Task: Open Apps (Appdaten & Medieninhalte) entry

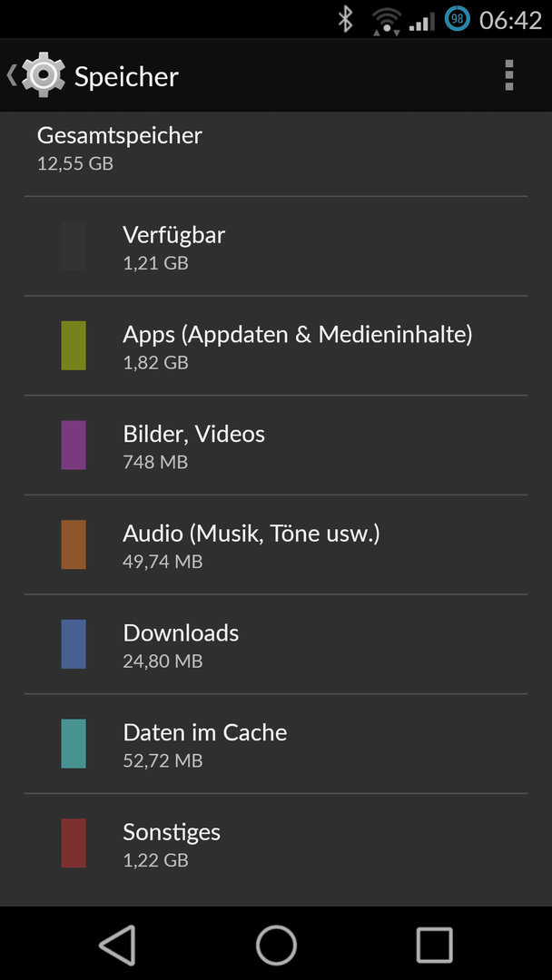Action: (276, 346)
